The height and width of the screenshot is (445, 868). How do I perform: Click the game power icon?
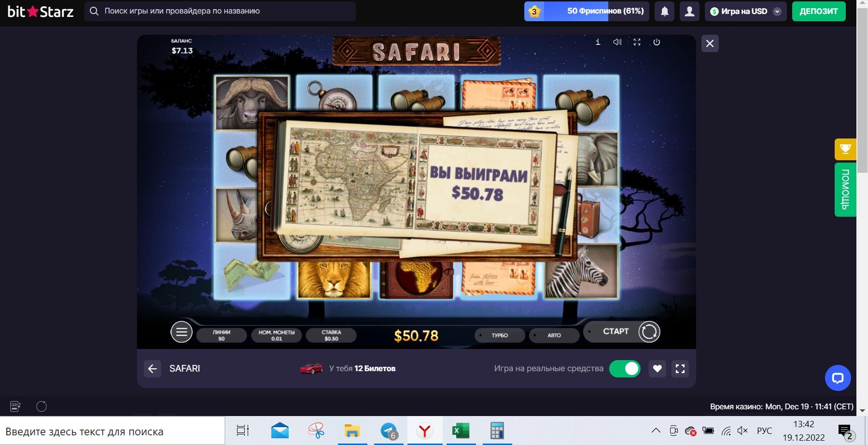(657, 42)
